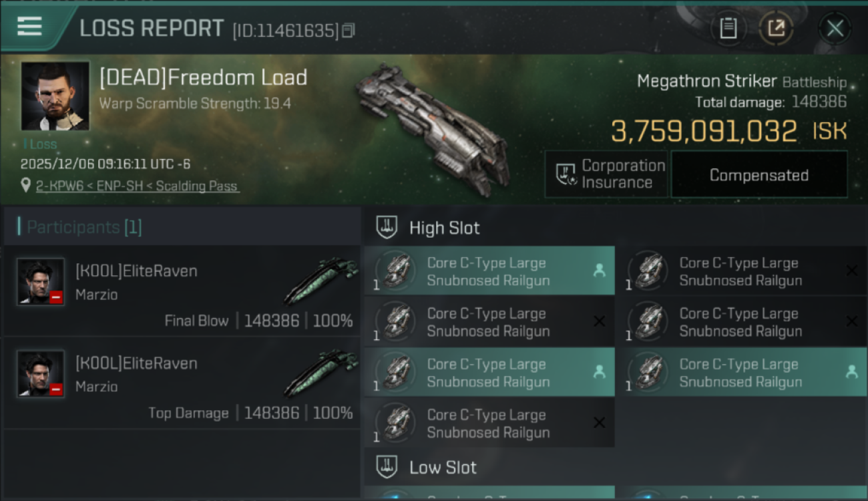Copy the loss report ID

[348, 31]
